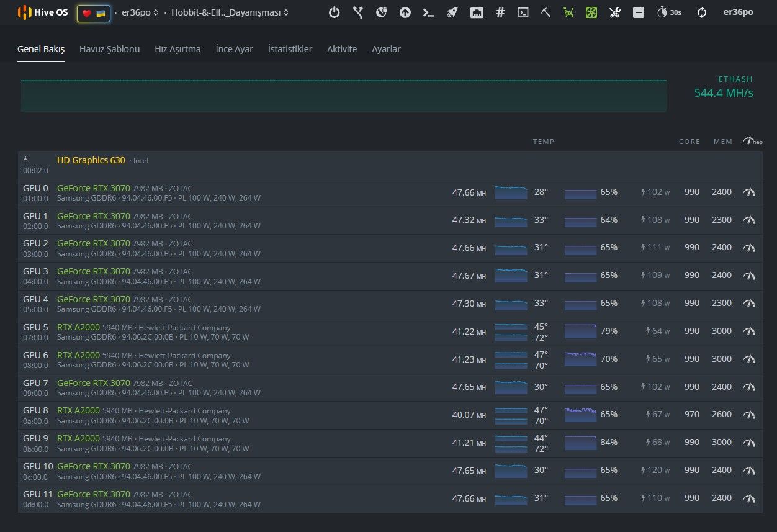Open the run command prompt icon

point(429,12)
